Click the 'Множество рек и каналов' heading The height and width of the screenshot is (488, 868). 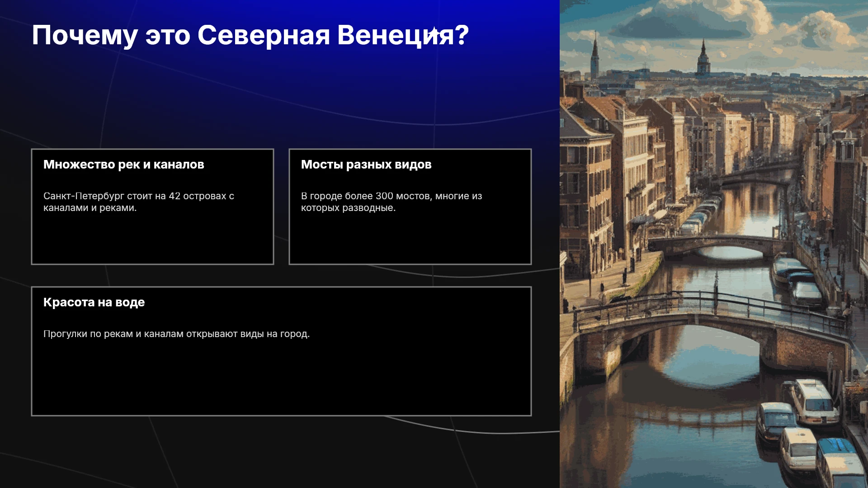click(x=124, y=164)
